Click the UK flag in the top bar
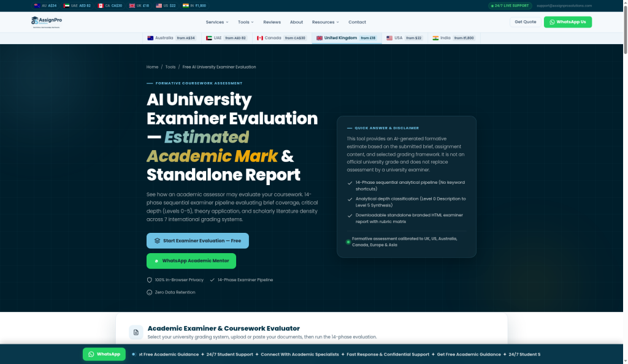This screenshot has width=628, height=364. coord(132,6)
